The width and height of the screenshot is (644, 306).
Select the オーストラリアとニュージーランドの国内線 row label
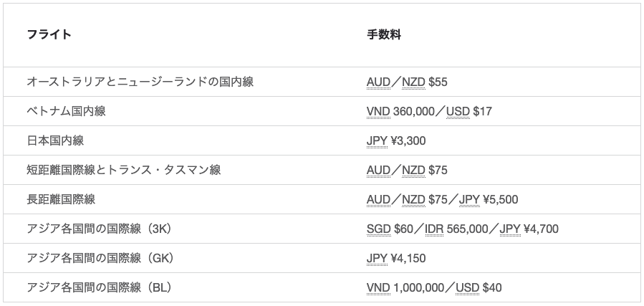[x=140, y=82]
